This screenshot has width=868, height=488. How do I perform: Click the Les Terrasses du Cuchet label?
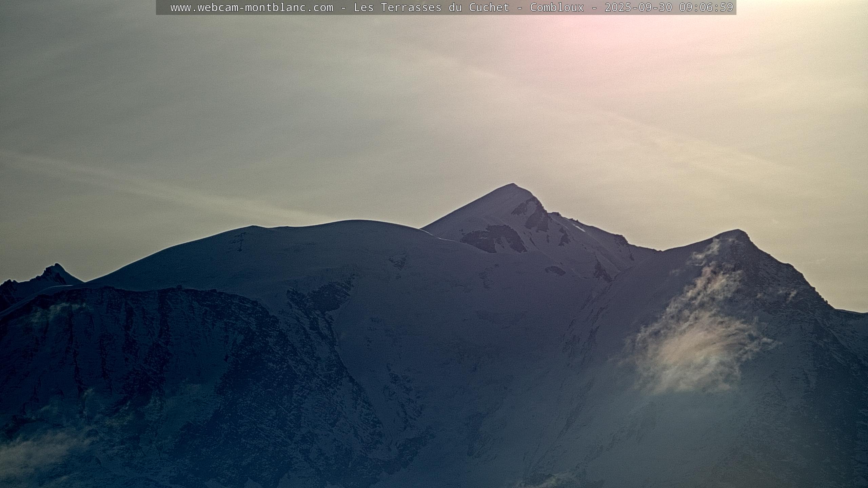click(431, 7)
